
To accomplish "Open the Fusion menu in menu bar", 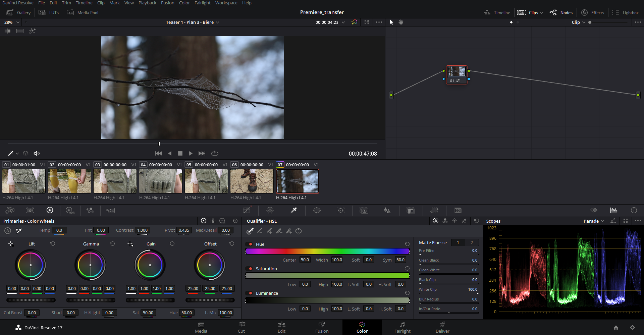I will [x=167, y=3].
